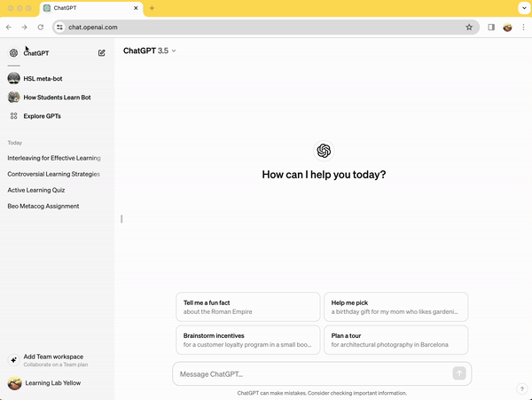Choose the 'Plan a tour' suggestion
Image resolution: width=532 pixels, height=400 pixels.
(x=395, y=340)
